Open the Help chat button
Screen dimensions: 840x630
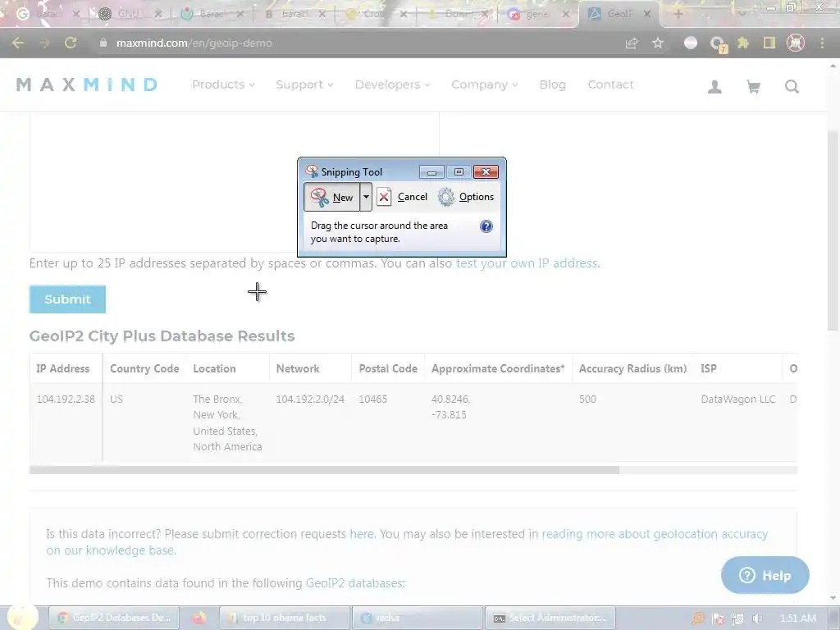pyautogui.click(x=765, y=575)
